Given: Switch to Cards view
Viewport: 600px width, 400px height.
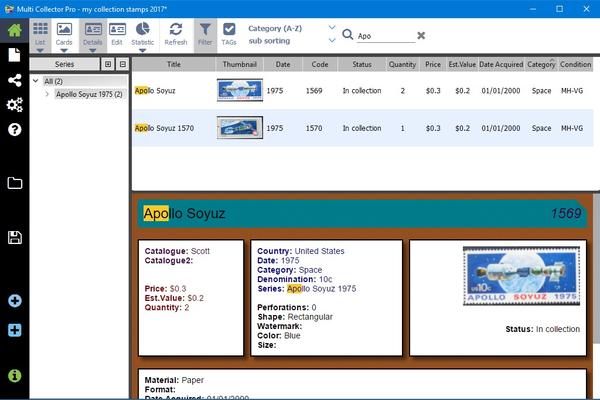Looking at the screenshot, I should [64, 34].
